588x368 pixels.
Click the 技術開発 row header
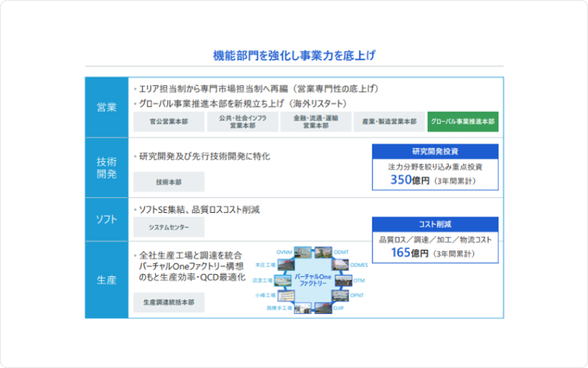(107, 167)
